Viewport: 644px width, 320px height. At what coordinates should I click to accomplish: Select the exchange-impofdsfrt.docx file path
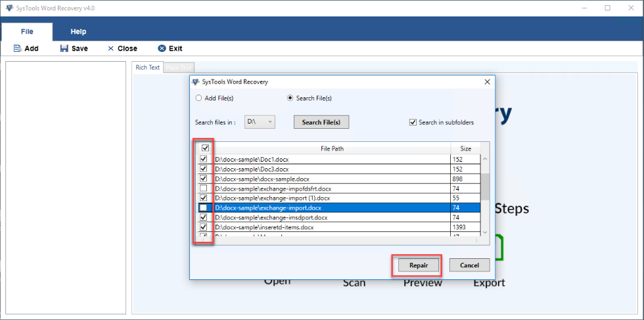(273, 189)
